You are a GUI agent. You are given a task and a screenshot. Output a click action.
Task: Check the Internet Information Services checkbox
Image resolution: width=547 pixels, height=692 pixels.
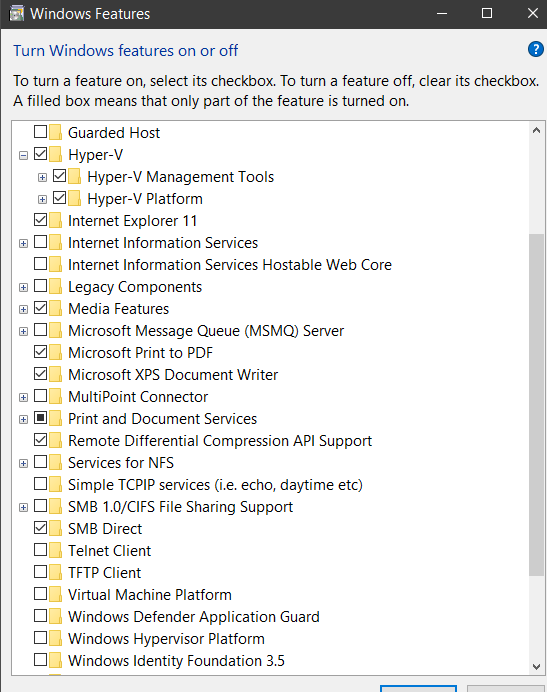click(x=41, y=241)
